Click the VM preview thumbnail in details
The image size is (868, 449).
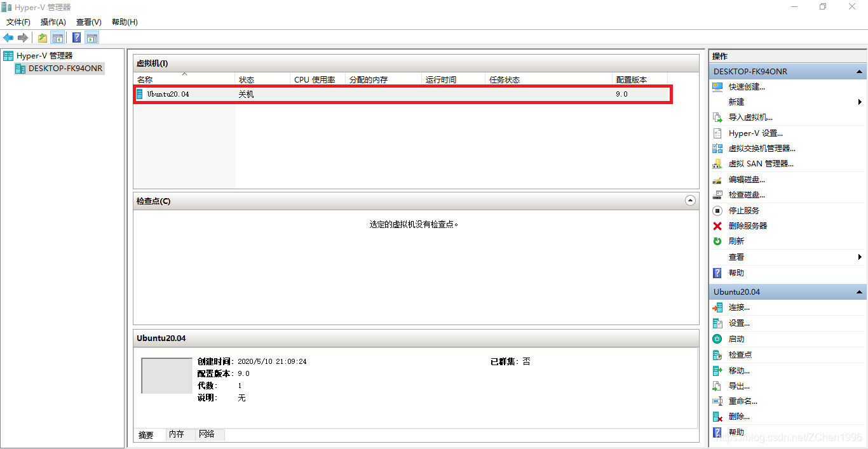(166, 375)
